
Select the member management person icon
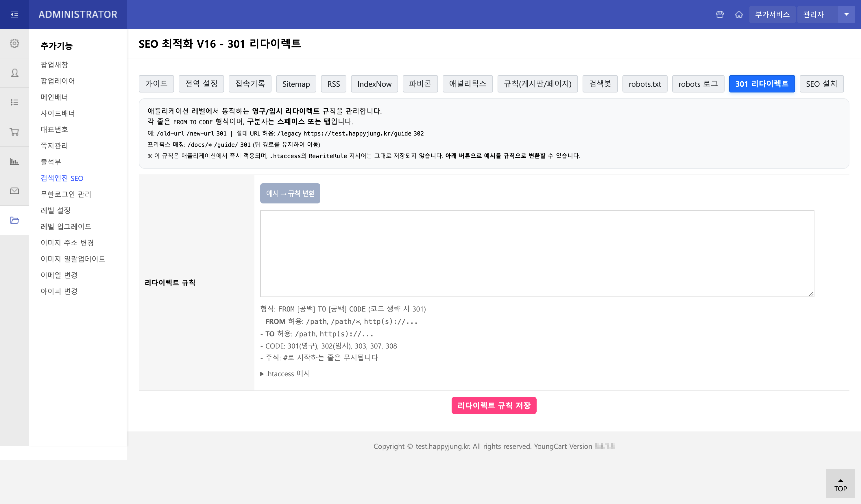click(14, 73)
